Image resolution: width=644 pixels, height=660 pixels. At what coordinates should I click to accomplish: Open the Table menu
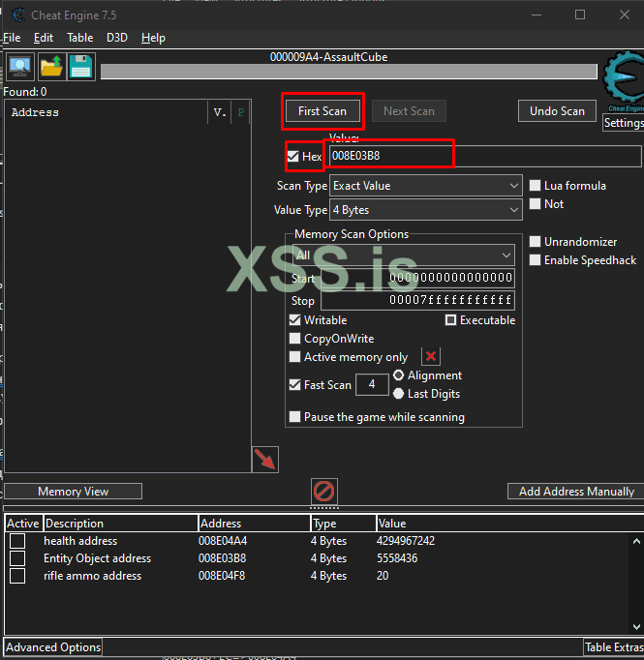[80, 38]
